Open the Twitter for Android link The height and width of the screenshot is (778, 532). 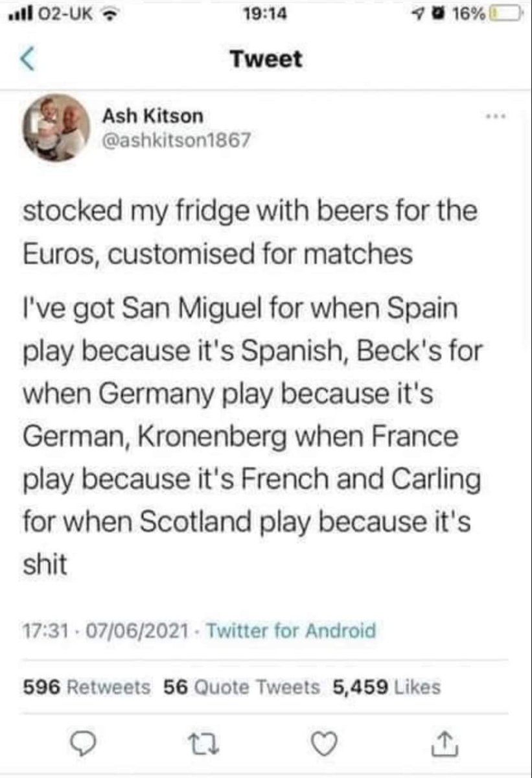(290, 630)
